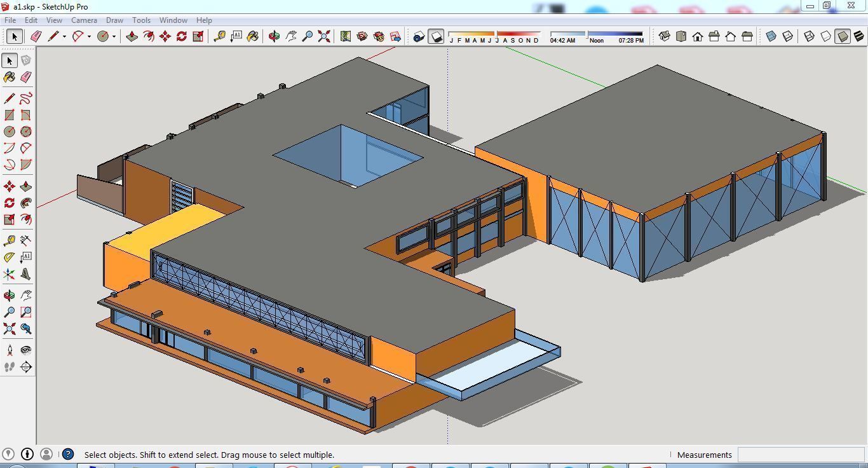Pick the Rotated Rectangle tool in left toolbar

pyautogui.click(x=26, y=115)
